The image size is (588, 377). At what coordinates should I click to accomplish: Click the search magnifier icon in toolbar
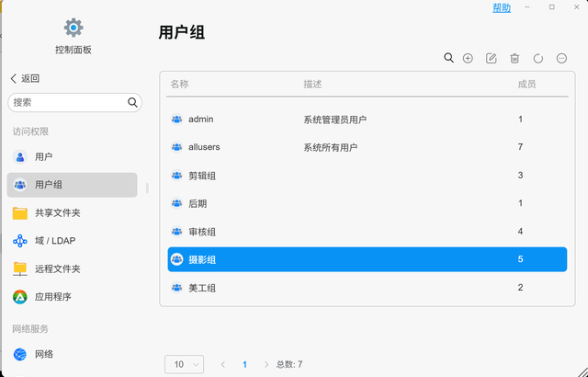[x=448, y=58]
